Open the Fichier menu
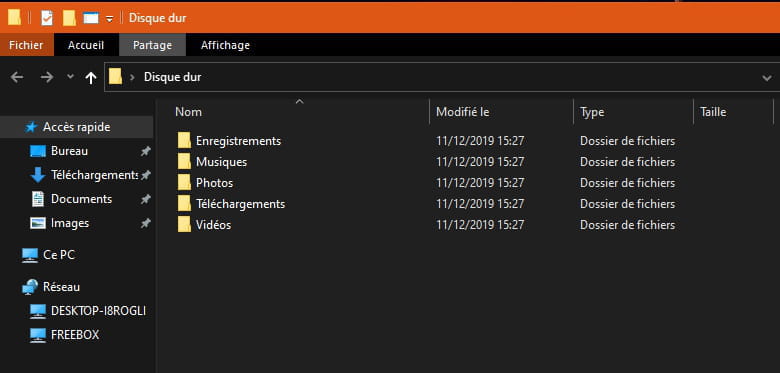Image resolution: width=780 pixels, height=373 pixels. coord(26,45)
